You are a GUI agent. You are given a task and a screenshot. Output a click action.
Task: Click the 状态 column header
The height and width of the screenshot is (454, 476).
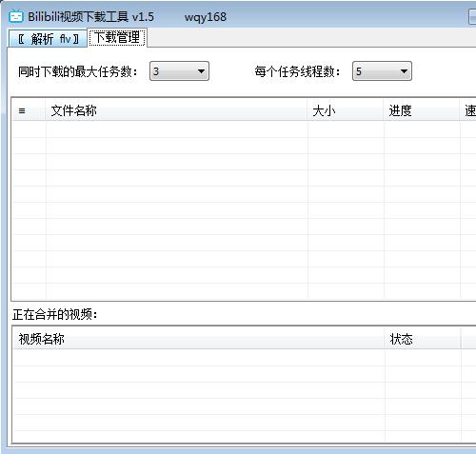pyautogui.click(x=423, y=339)
